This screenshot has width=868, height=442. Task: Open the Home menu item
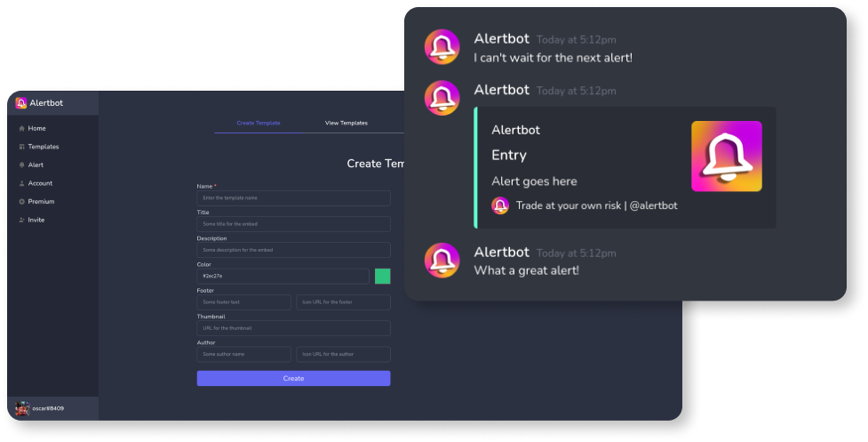click(x=37, y=128)
